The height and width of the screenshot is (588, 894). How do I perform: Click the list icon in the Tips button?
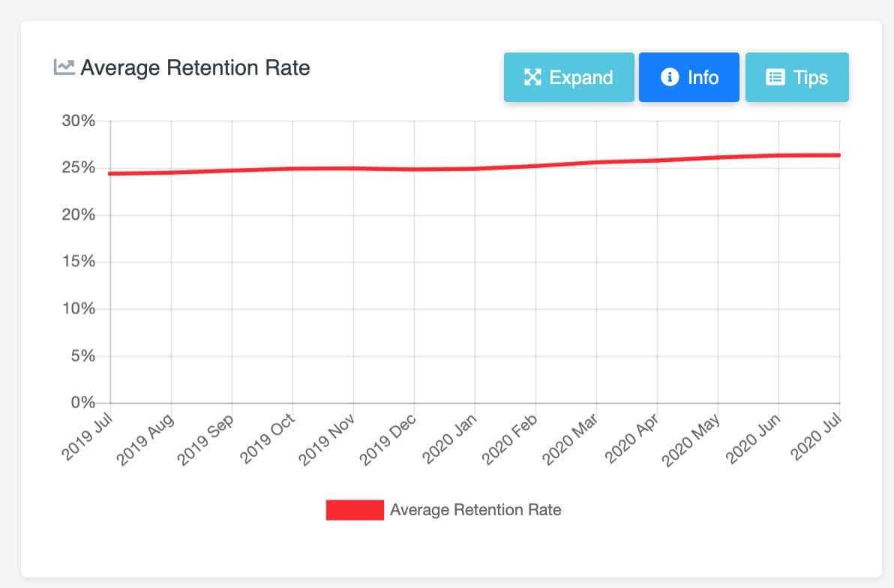pyautogui.click(x=775, y=77)
